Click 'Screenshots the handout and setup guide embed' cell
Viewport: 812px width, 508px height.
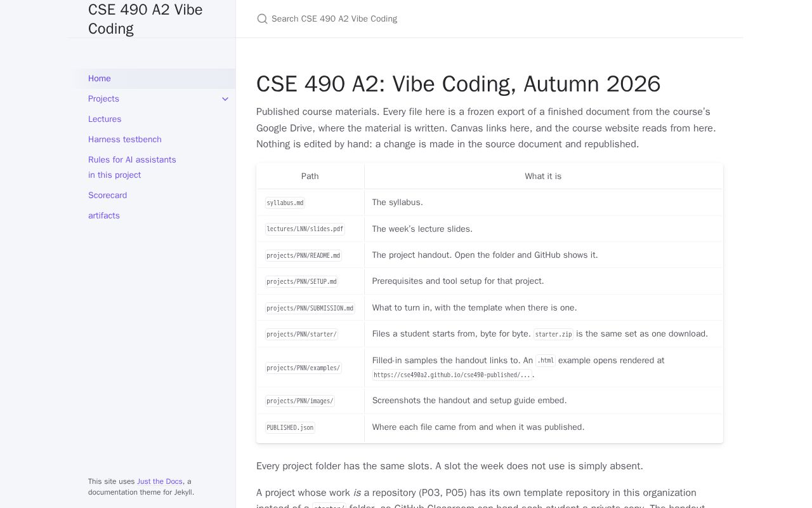[544, 401]
